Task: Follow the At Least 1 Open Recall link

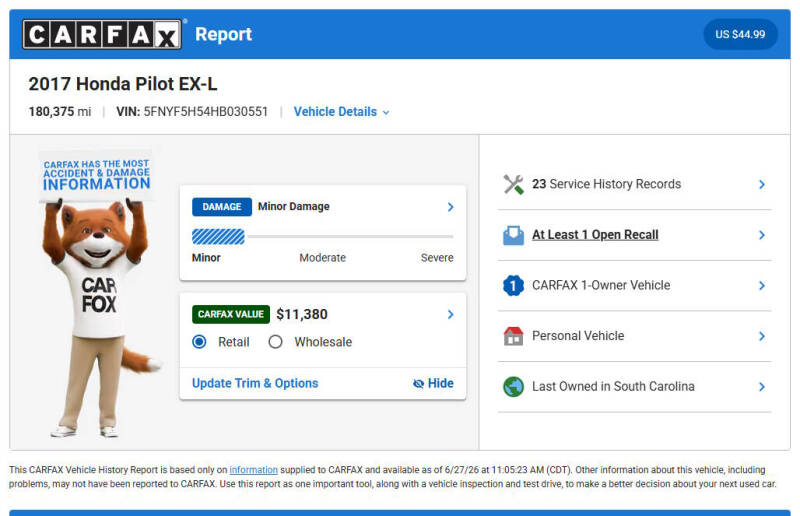Action: 595,235
